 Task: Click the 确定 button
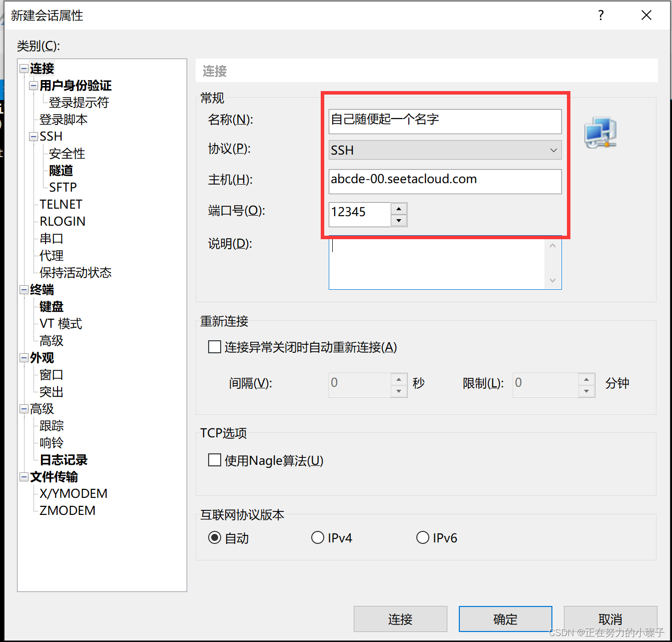[505, 619]
